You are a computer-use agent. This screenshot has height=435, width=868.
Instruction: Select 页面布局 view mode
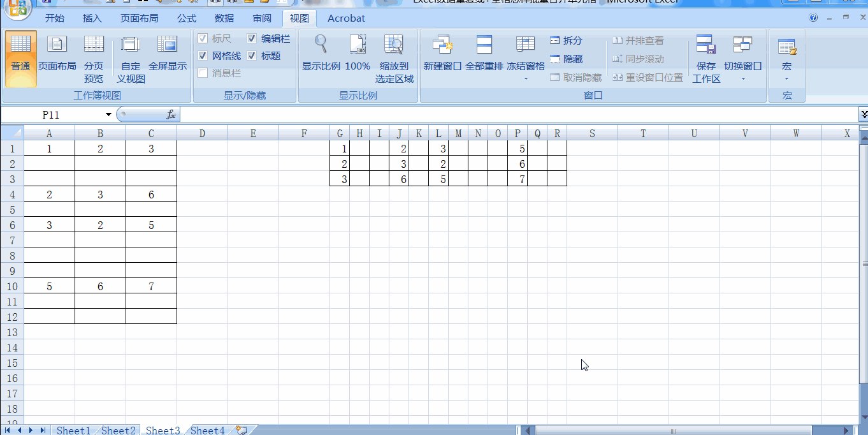click(57, 57)
